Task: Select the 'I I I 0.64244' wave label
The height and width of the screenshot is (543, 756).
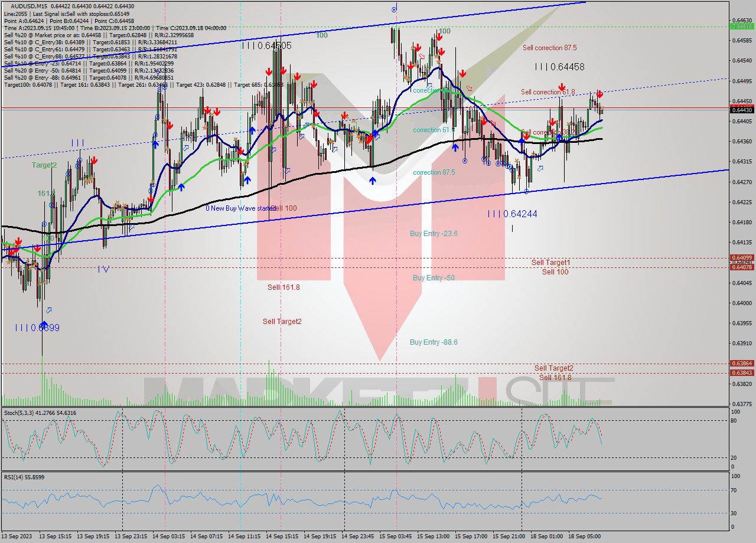Action: (x=512, y=214)
